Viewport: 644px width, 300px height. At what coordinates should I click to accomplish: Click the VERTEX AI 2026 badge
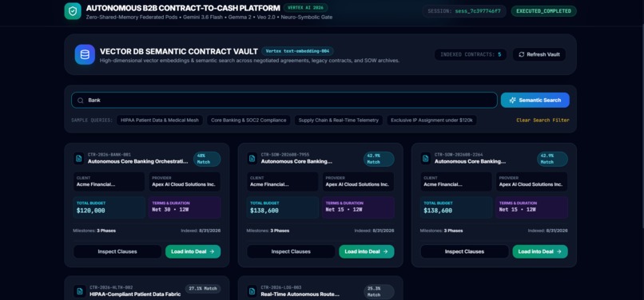pyautogui.click(x=305, y=8)
